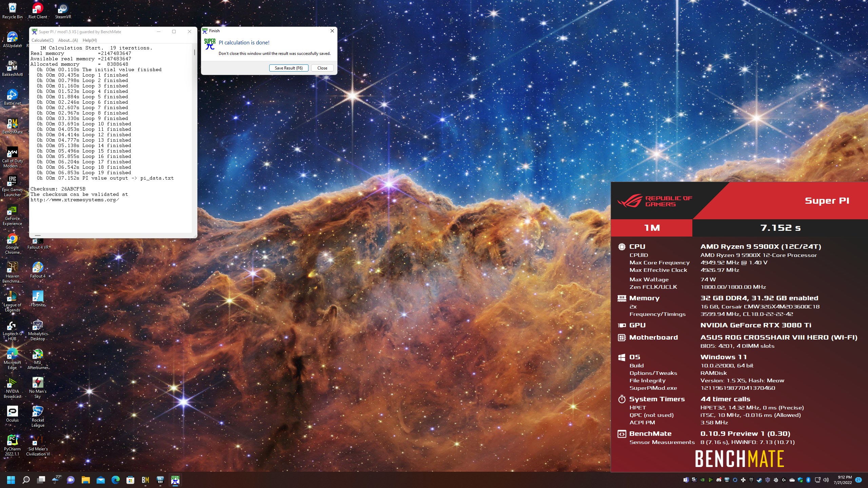This screenshot has height=488, width=868.
Task: Click the Bluetooth tray icon
Action: click(x=808, y=480)
